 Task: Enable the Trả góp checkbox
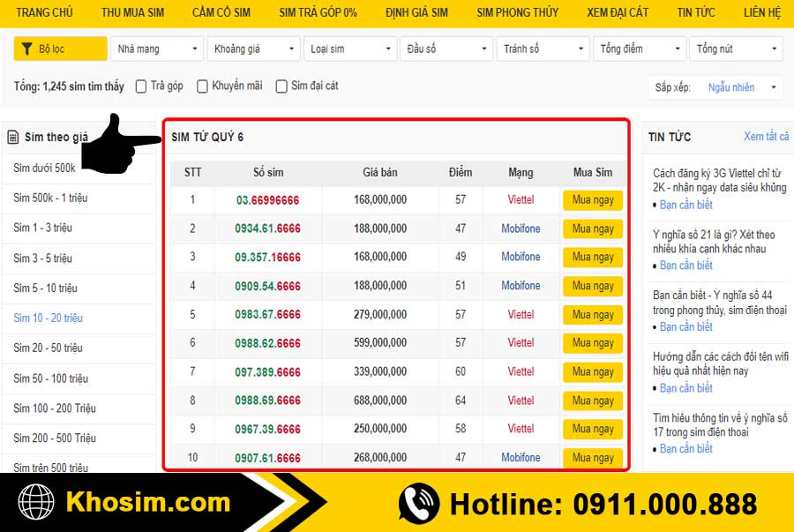(141, 86)
